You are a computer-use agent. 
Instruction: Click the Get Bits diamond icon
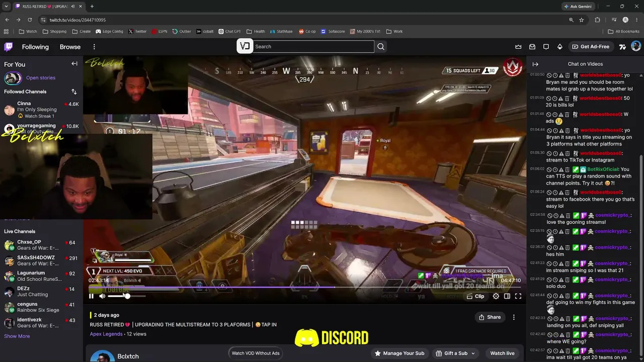pos(560,47)
